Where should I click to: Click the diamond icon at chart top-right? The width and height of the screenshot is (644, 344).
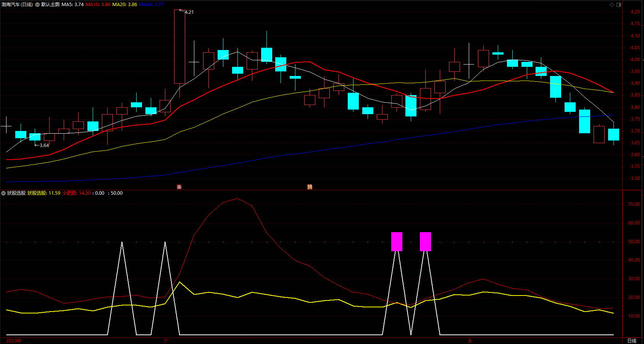tap(612, 5)
